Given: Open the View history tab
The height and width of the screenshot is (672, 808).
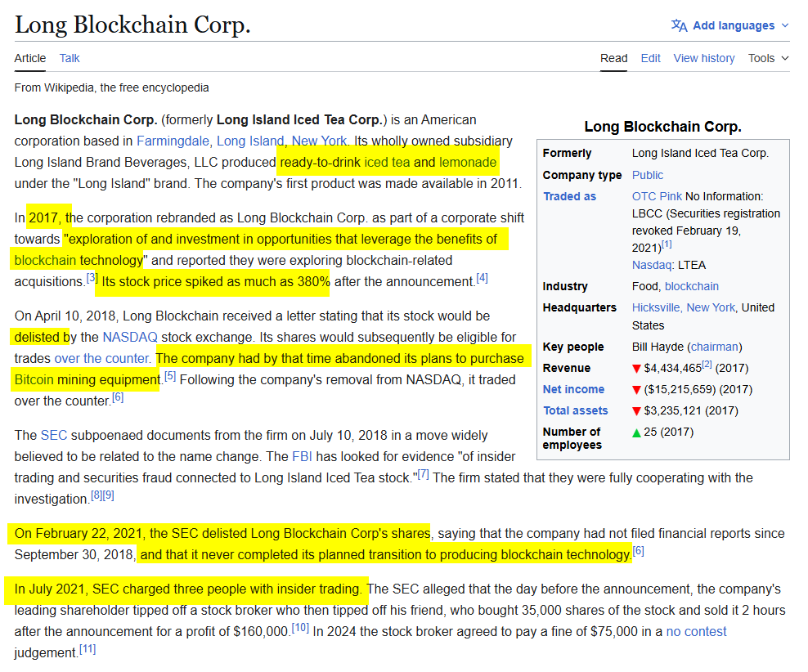Looking at the screenshot, I should click(x=703, y=58).
